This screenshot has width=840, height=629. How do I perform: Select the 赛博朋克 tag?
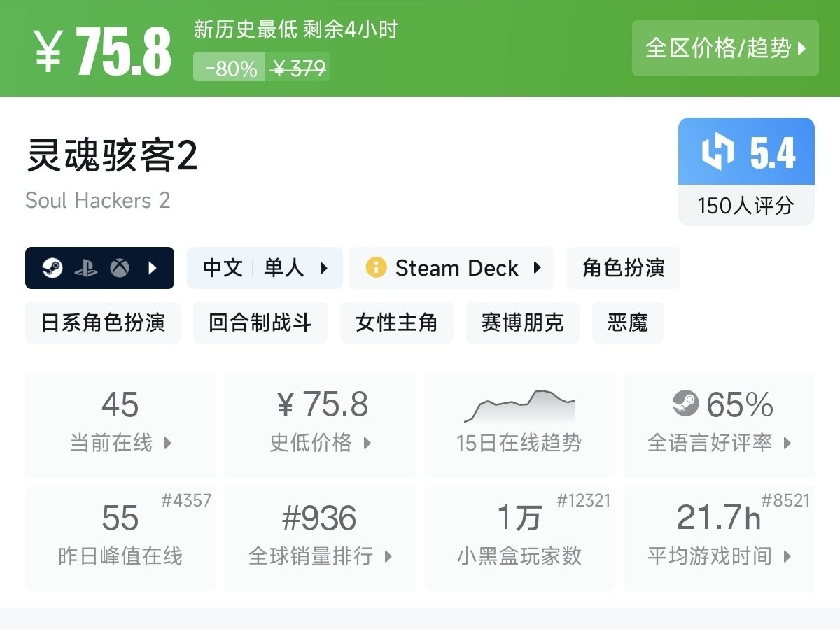point(522,323)
